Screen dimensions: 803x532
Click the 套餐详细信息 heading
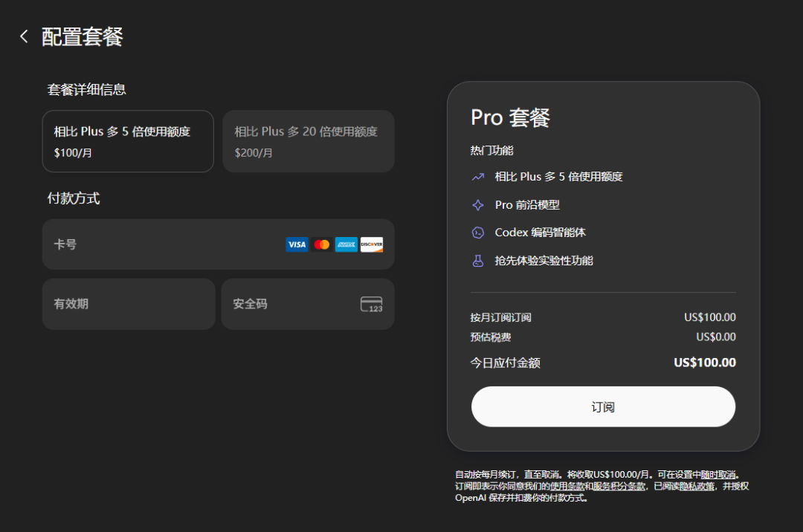pos(86,89)
